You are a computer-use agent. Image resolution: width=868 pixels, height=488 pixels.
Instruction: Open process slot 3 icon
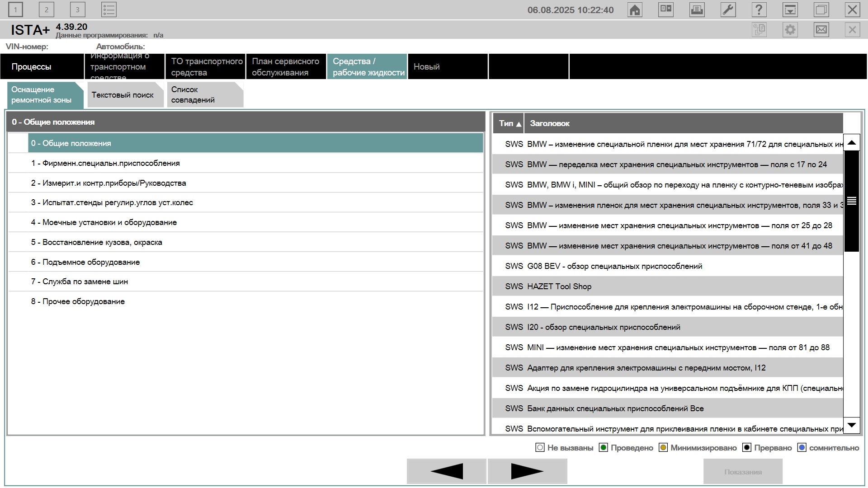click(77, 9)
